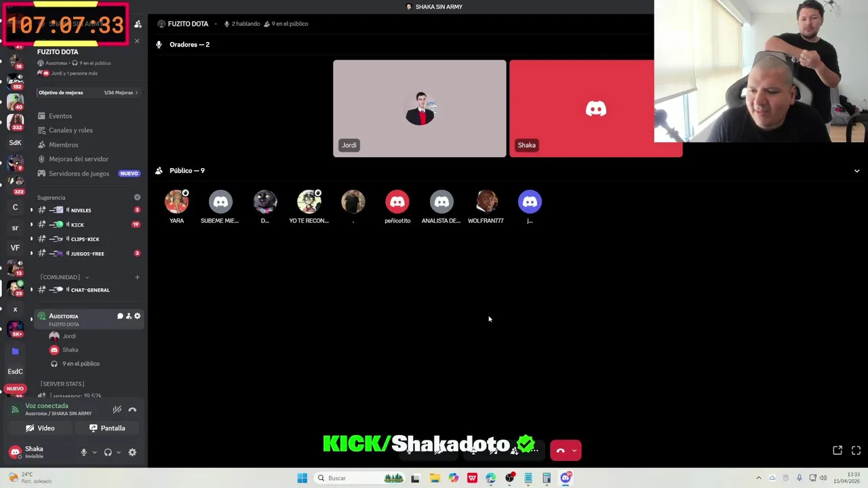Open headphone output options arrow
The width and height of the screenshot is (868, 488).
[x=118, y=452]
